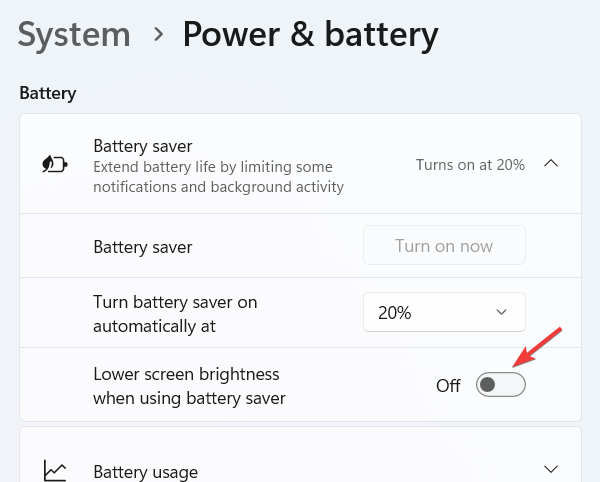Go back to System via breadcrumb
Image resolution: width=600 pixels, height=482 pixels.
74,35
